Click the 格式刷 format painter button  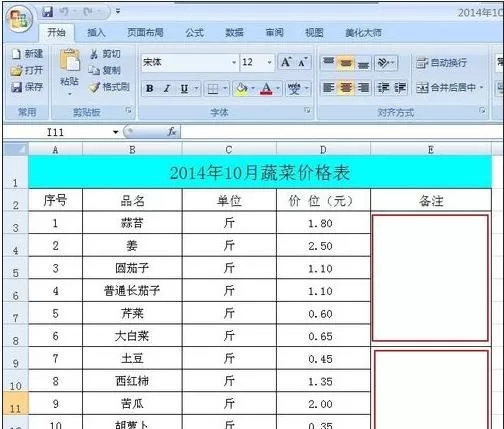click(x=109, y=87)
